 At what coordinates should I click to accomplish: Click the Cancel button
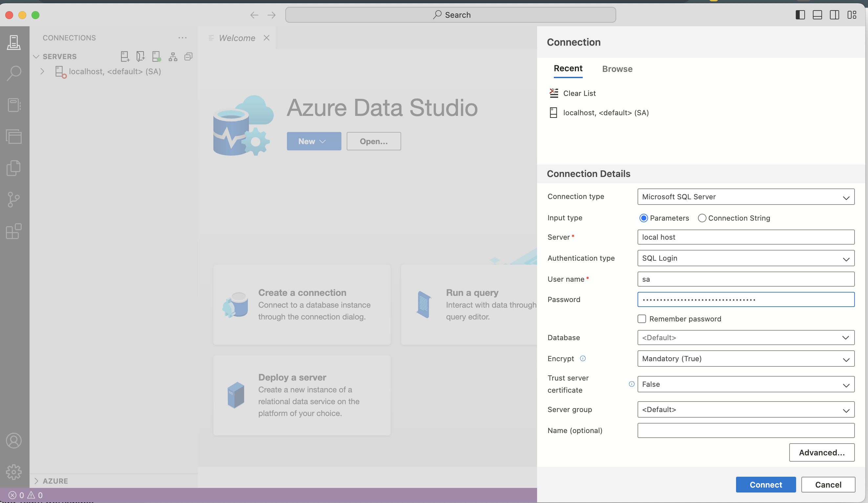click(828, 485)
